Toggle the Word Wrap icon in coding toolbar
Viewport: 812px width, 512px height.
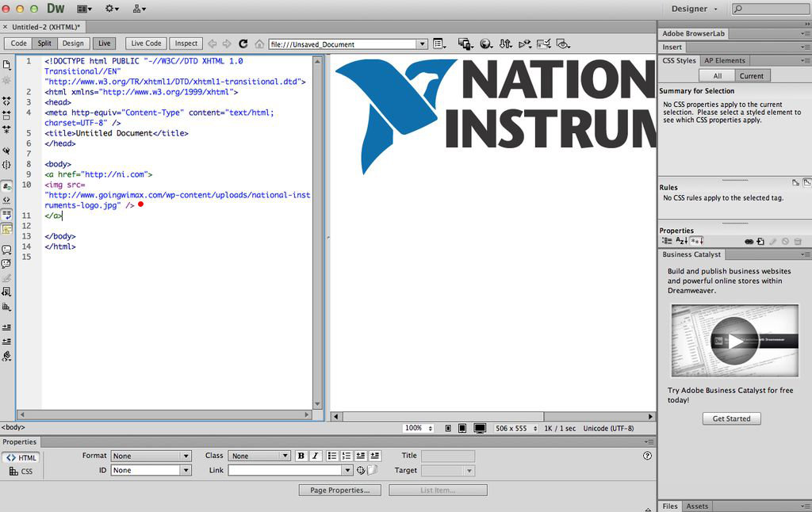pos(6,214)
